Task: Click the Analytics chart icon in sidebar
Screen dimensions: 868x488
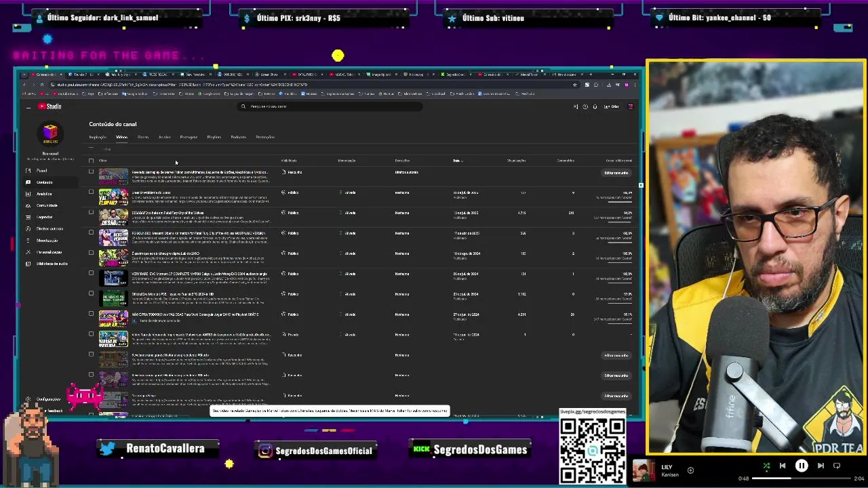Action: pyautogui.click(x=28, y=194)
